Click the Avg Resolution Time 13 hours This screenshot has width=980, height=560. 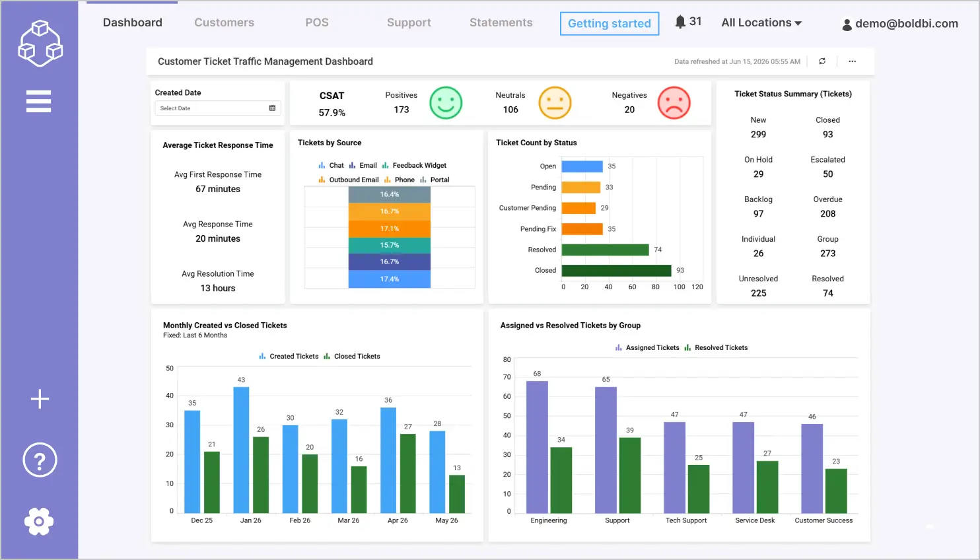click(x=218, y=289)
